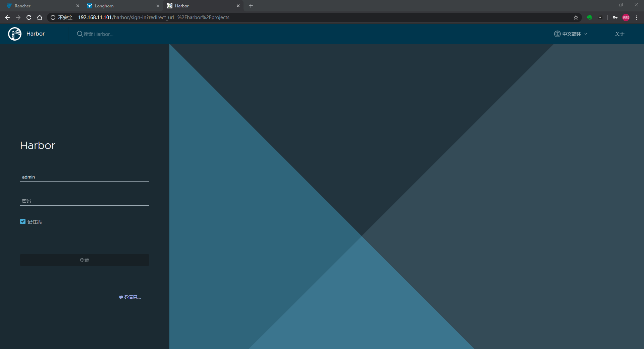The image size is (644, 349).
Task: Click the site info not-secure icon
Action: (x=53, y=17)
